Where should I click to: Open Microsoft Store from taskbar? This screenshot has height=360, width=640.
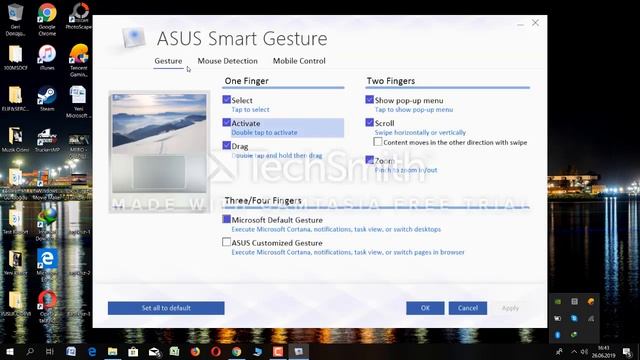click(133, 351)
